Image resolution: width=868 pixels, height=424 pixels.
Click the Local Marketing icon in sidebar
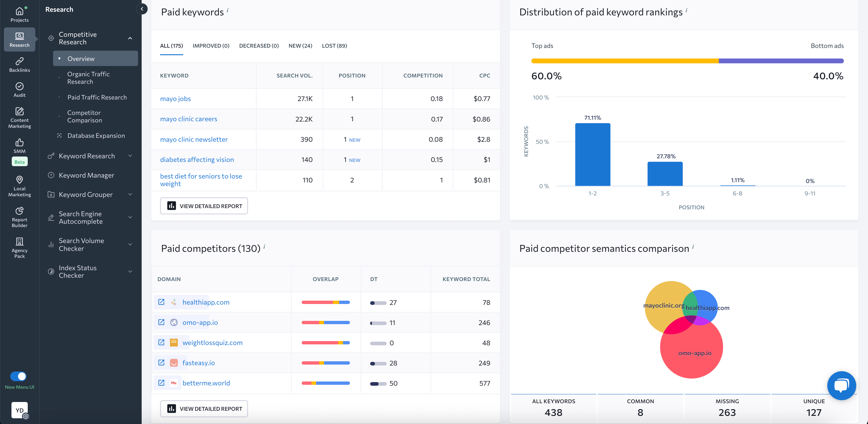point(19,180)
